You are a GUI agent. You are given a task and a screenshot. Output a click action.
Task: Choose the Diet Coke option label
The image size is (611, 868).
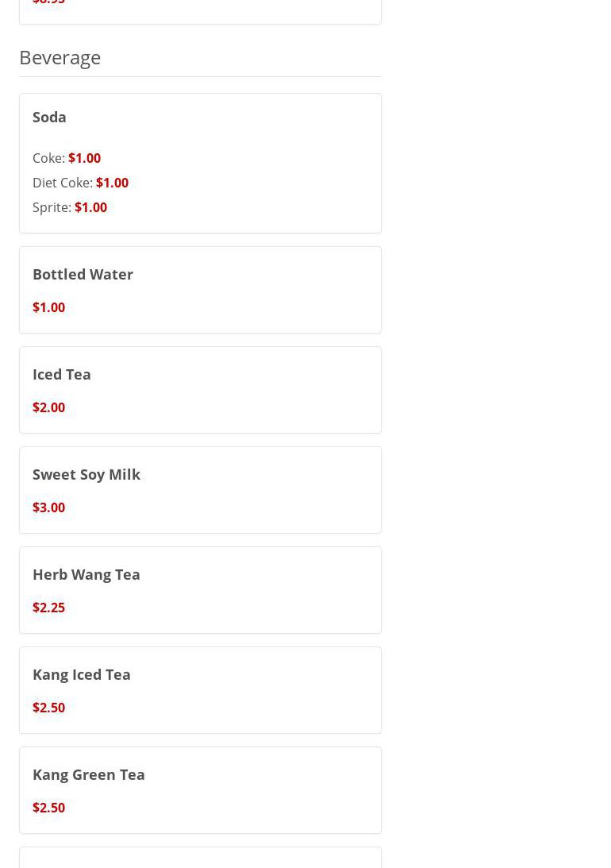[x=62, y=183]
